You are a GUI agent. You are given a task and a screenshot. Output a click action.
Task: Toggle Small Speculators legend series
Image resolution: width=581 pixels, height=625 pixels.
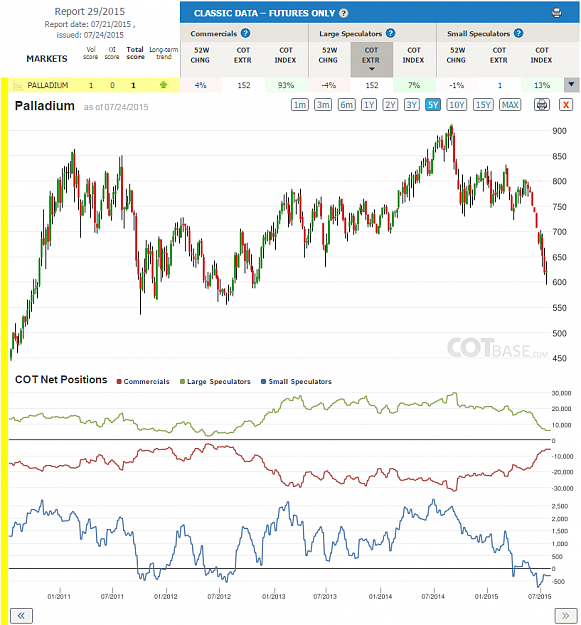point(296,381)
